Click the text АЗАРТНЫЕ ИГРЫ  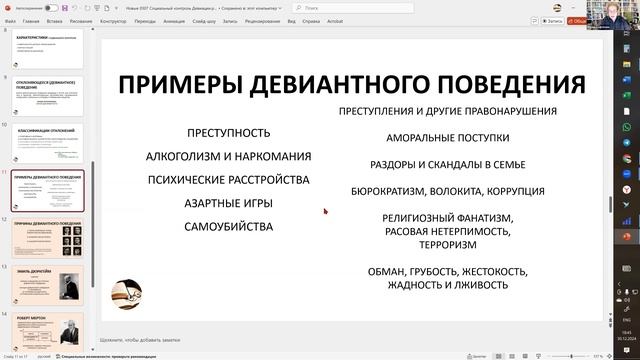coord(229,203)
